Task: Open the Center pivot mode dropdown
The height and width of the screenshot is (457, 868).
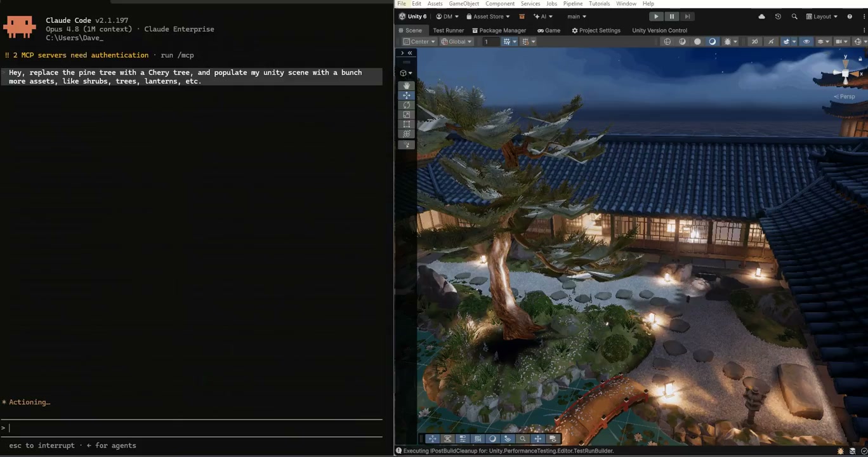Action: click(419, 42)
